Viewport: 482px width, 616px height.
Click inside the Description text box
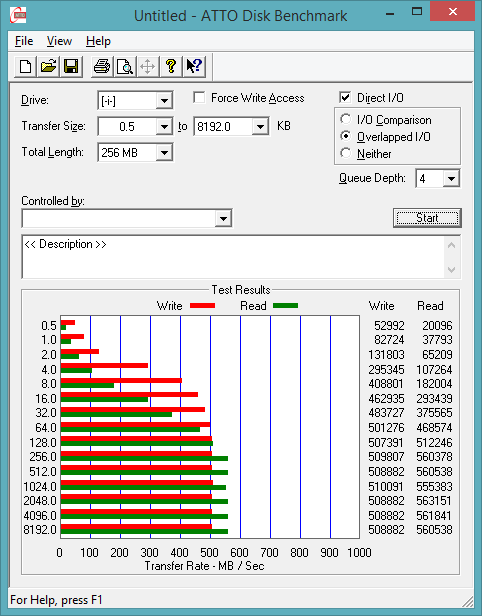[234, 257]
